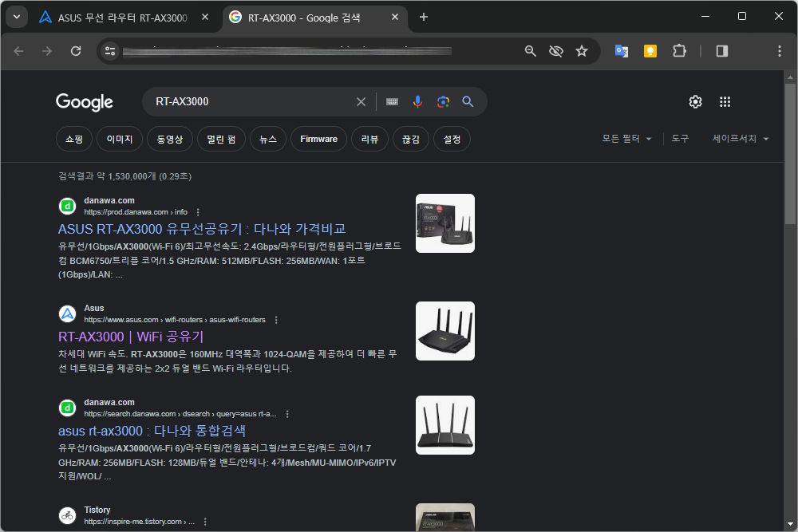The image size is (798, 532).
Task: Submit search with magnifier icon
Action: [x=468, y=102]
